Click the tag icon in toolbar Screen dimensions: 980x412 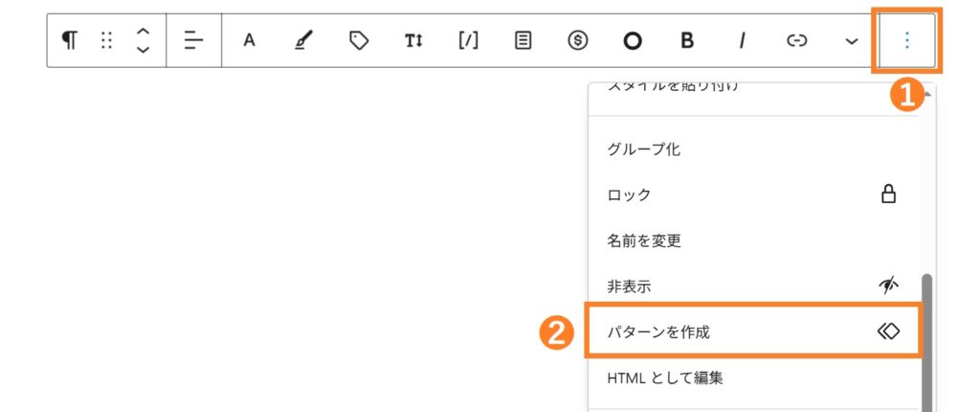pos(359,40)
